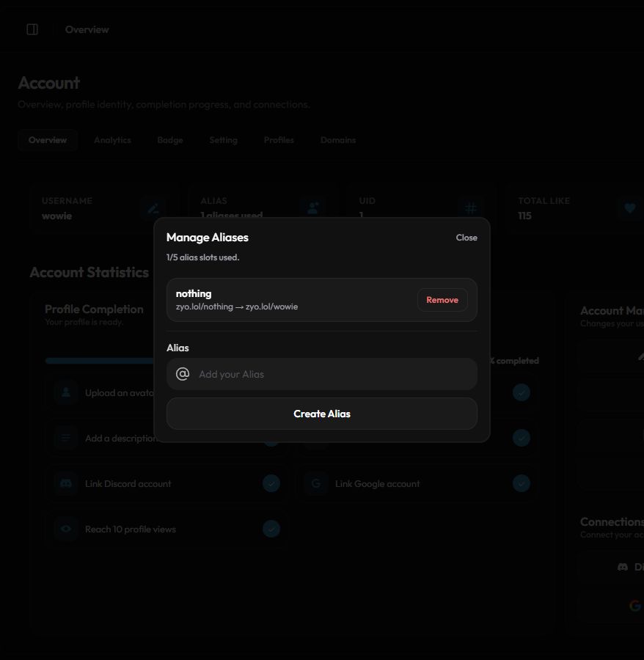This screenshot has height=660, width=644.
Task: Click the Total Like value 115
Action: pyautogui.click(x=524, y=216)
